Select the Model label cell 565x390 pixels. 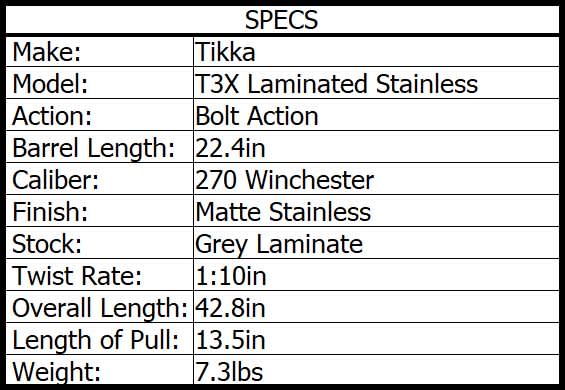click(x=99, y=83)
